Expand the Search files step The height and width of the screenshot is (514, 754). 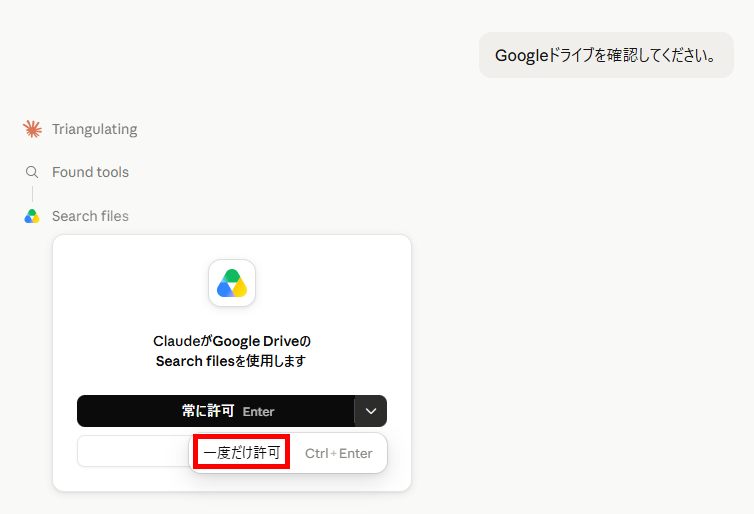pos(90,216)
